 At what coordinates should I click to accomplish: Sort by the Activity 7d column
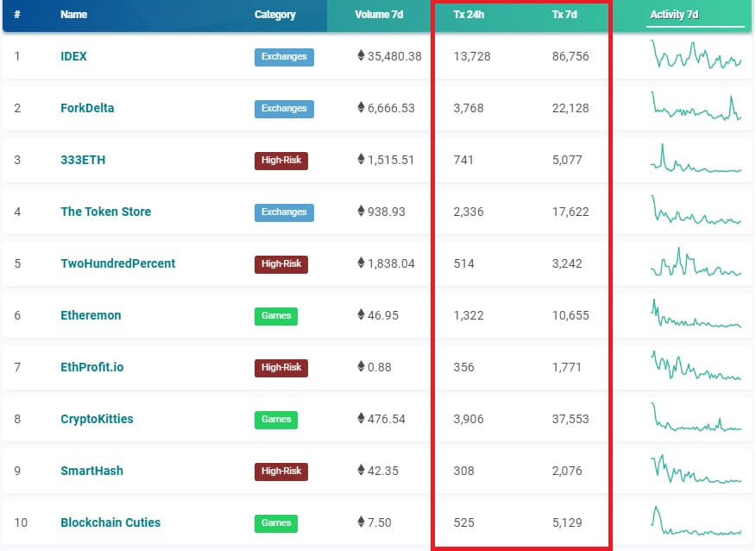(x=674, y=15)
